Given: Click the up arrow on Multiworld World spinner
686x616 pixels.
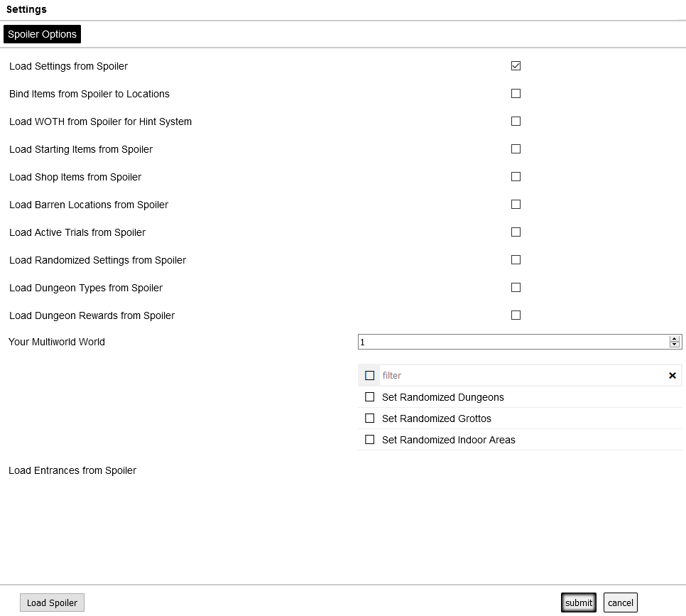Looking at the screenshot, I should [674, 339].
